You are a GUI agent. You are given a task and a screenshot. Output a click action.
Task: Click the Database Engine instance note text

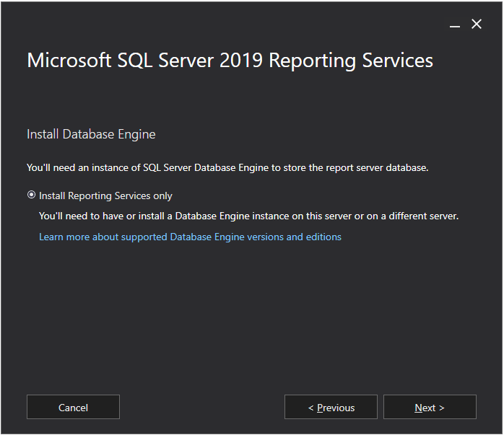248,216
